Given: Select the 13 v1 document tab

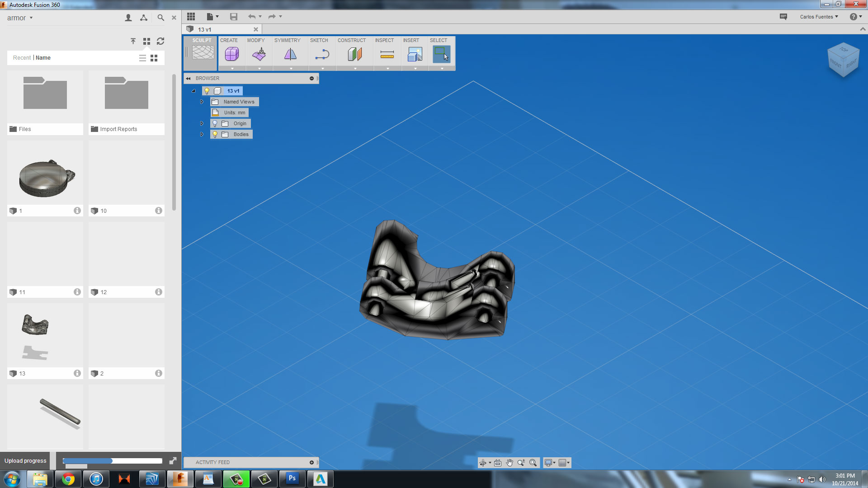Looking at the screenshot, I should pyautogui.click(x=222, y=29).
